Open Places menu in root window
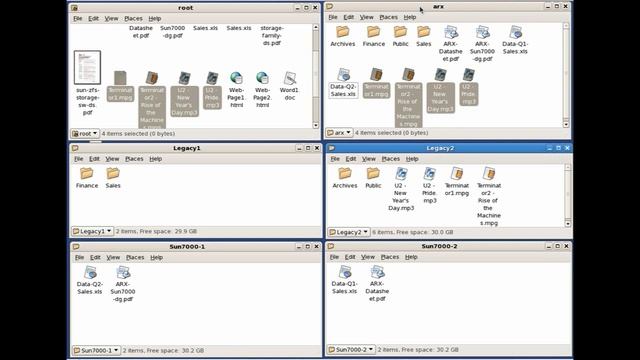Image resolution: width=640 pixels, height=360 pixels. pyautogui.click(x=133, y=18)
